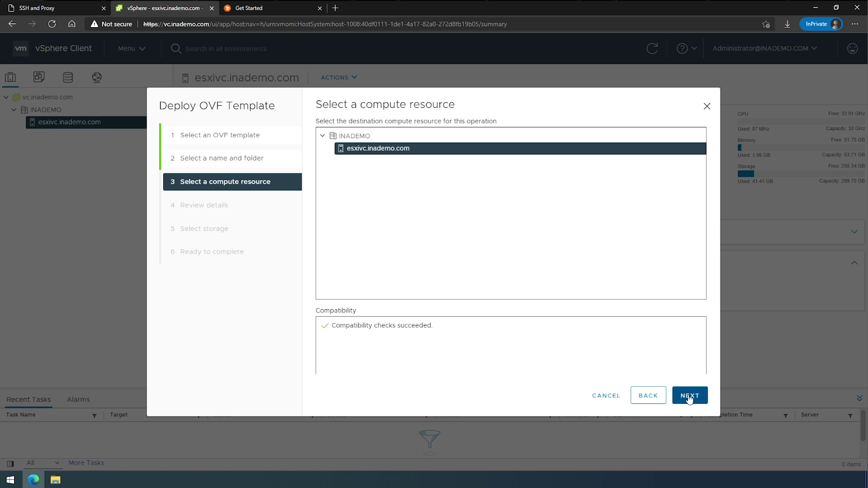The image size is (868, 488).
Task: Switch to the Alarms tab
Action: tap(79, 400)
